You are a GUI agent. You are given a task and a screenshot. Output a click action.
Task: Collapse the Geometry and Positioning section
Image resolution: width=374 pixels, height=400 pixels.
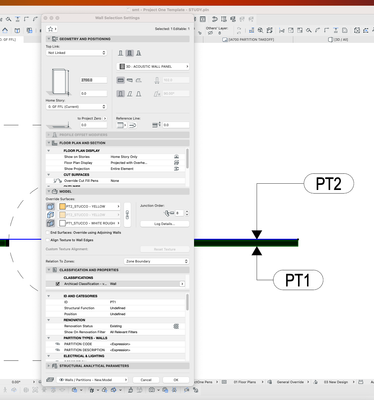point(49,39)
